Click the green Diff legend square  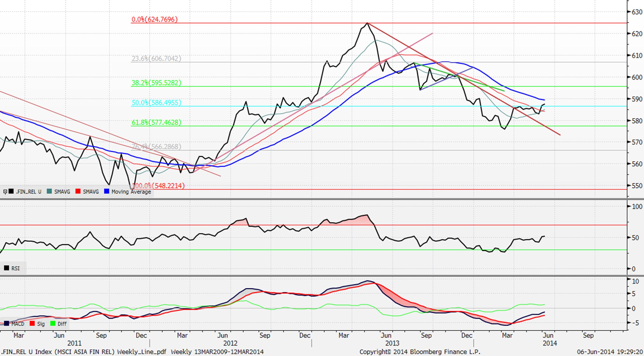pyautogui.click(x=53, y=324)
